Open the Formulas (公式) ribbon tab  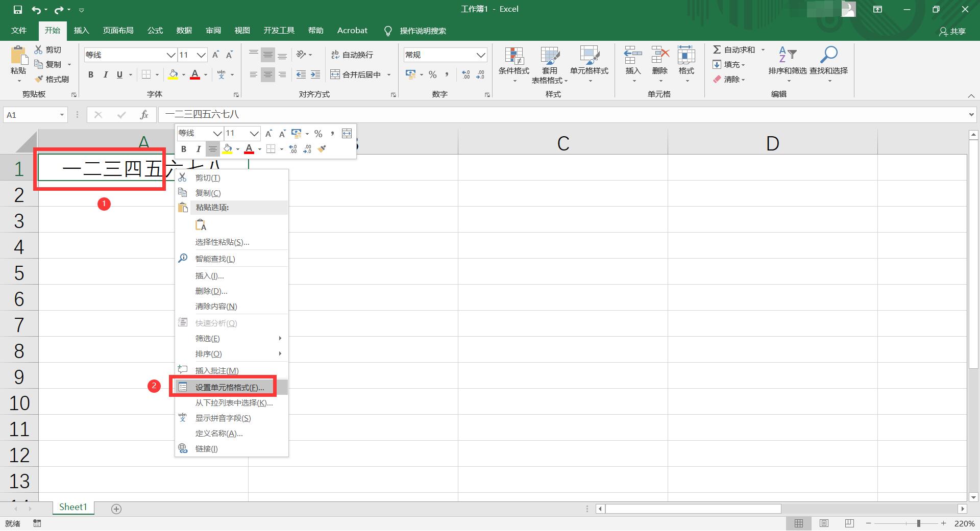point(155,31)
